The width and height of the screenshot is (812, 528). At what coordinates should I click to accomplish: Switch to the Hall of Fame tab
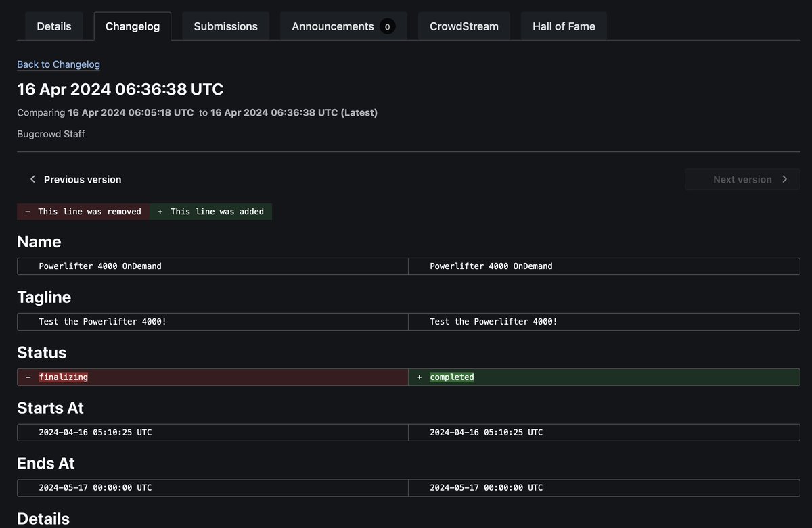[x=564, y=26]
